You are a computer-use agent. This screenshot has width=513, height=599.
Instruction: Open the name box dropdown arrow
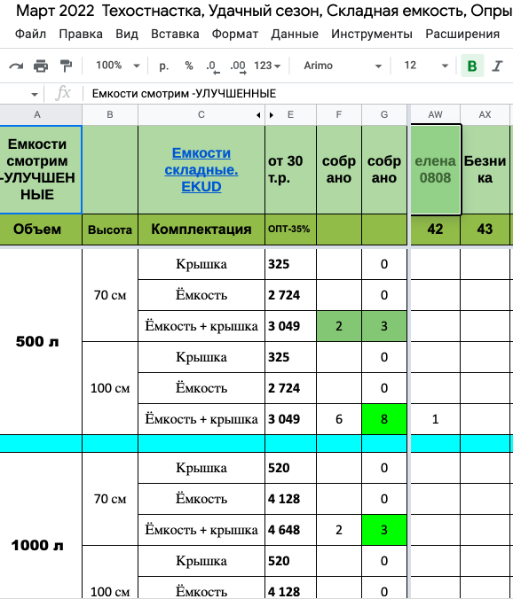click(x=34, y=94)
